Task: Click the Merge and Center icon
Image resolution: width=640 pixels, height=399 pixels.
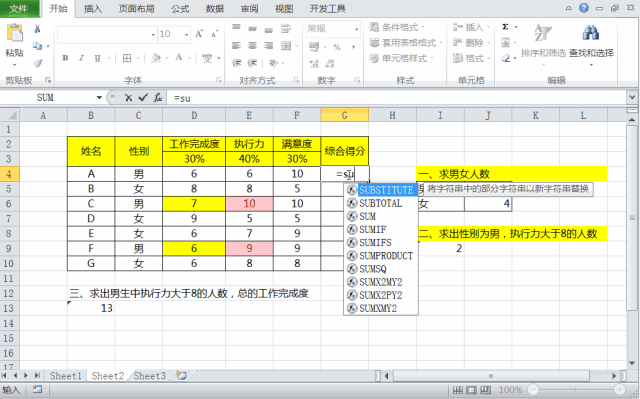Action: tap(286, 46)
